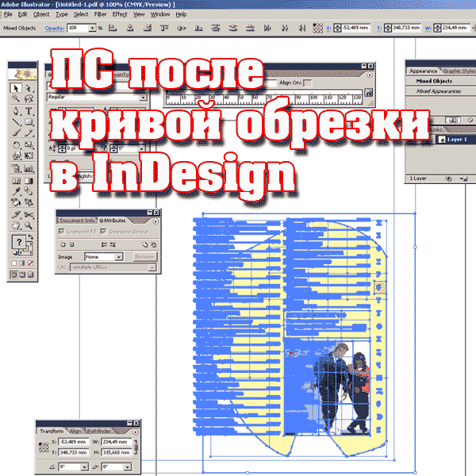Open the Appearance tab

point(423,71)
